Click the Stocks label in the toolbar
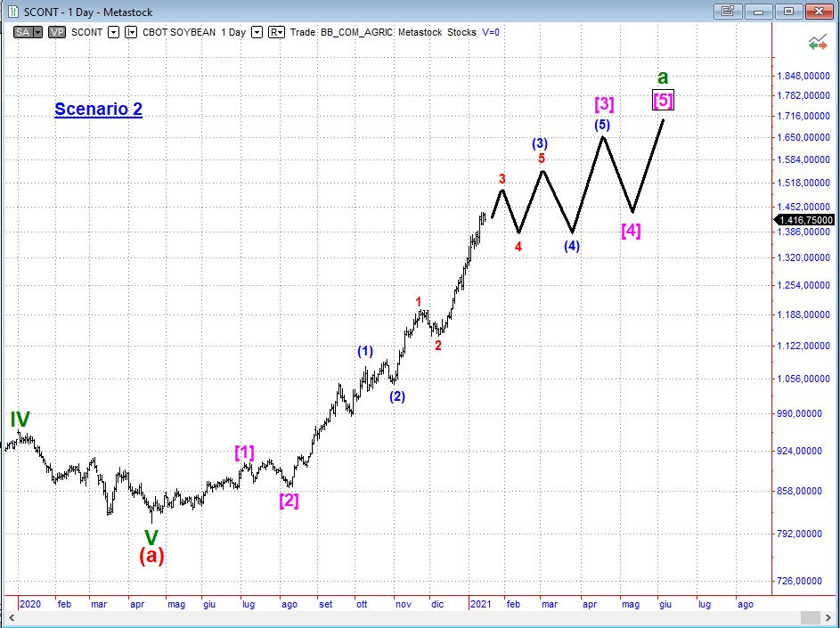Image resolution: width=840 pixels, height=628 pixels. tap(461, 32)
